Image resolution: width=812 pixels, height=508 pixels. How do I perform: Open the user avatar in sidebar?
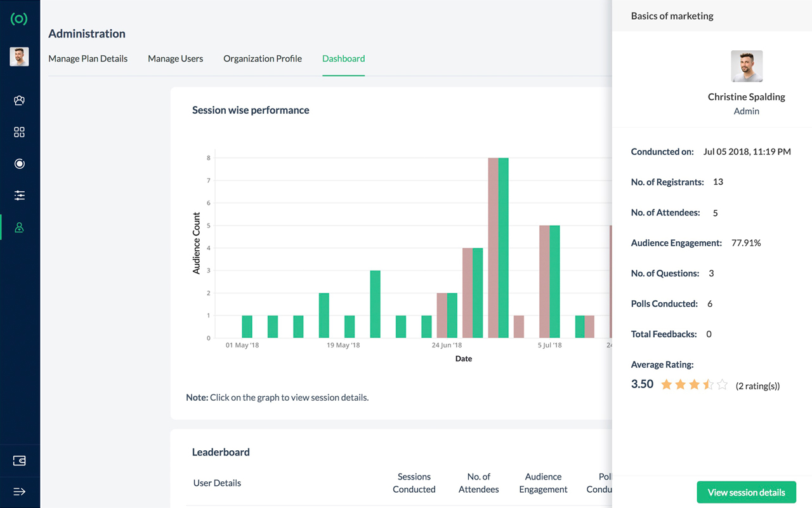pyautogui.click(x=19, y=57)
